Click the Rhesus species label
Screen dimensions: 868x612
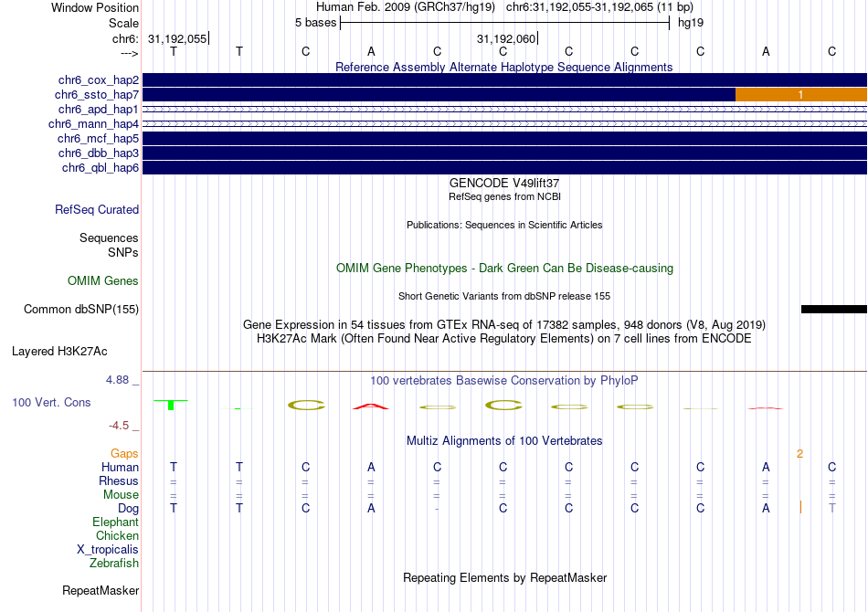click(x=119, y=480)
